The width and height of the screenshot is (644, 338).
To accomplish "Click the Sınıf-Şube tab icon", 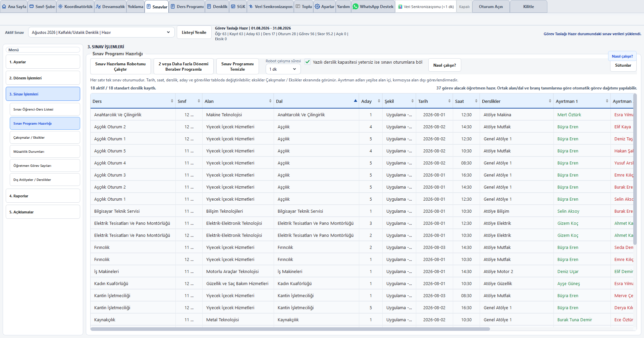I will point(32,6).
